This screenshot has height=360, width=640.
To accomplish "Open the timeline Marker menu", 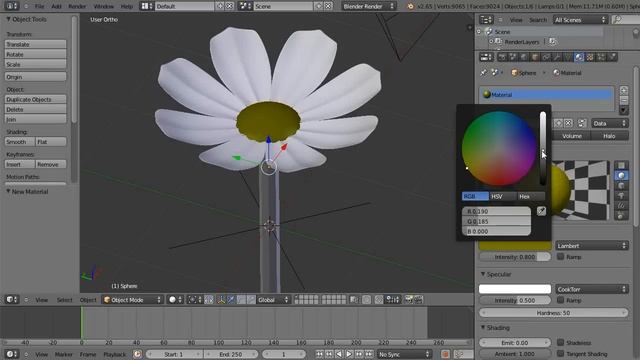I will (64, 354).
